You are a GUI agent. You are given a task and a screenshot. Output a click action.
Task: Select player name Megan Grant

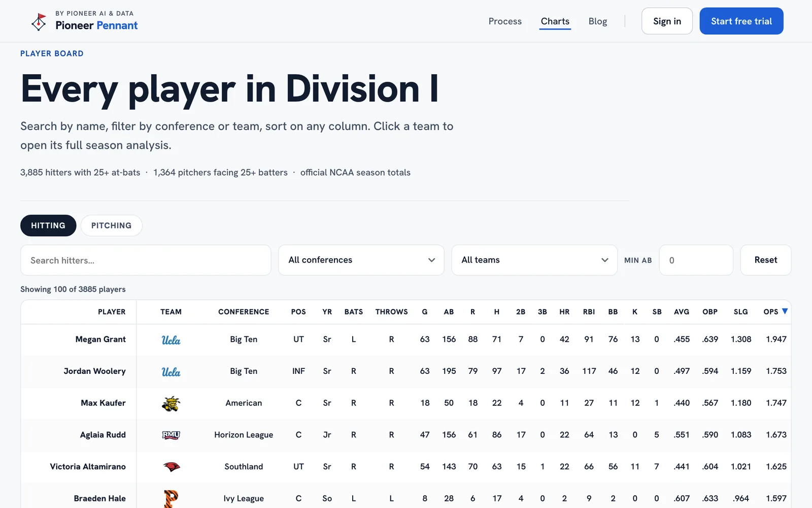click(100, 339)
